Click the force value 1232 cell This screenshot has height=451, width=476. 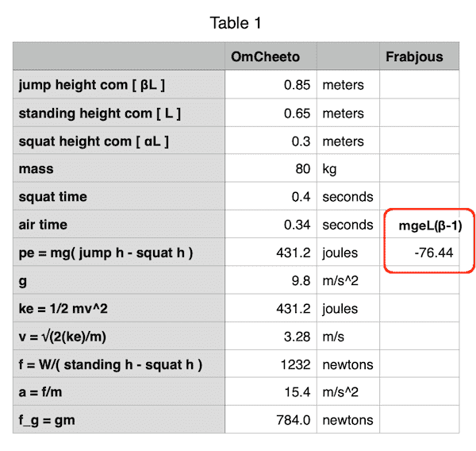click(271, 364)
